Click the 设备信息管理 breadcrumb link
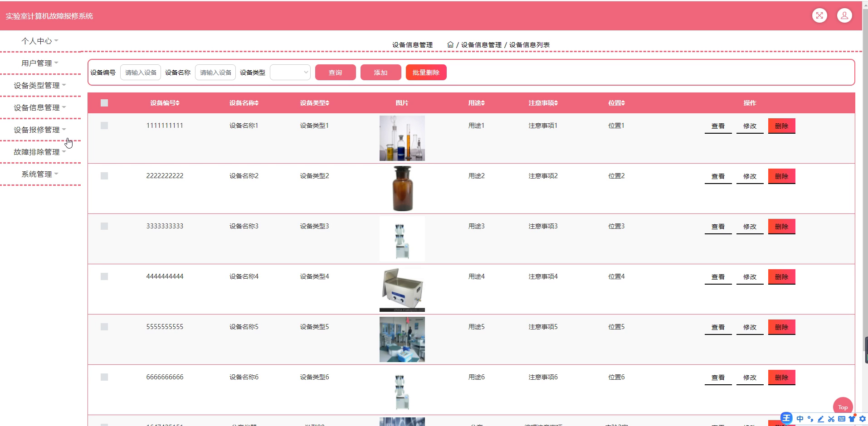 (x=481, y=45)
